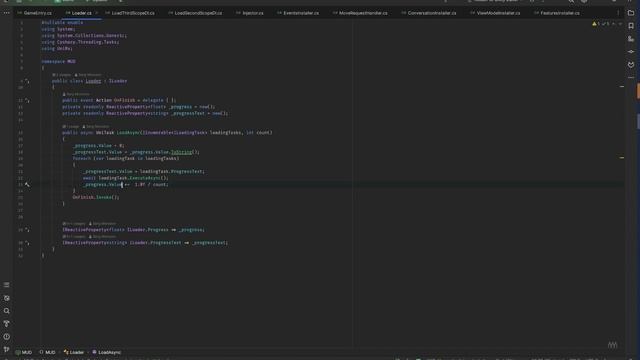Open the MoveRequestHandler.cs tab
This screenshot has width=640, height=360.
360,13
